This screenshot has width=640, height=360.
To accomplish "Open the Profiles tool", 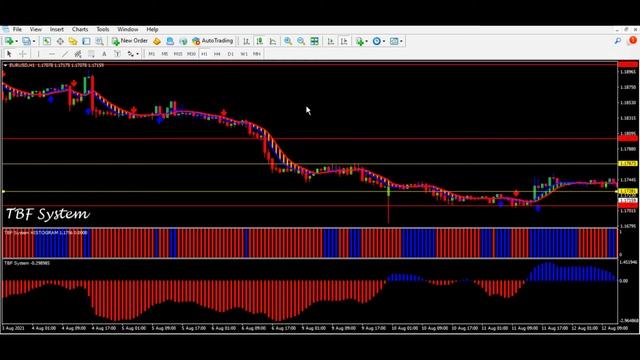I will [x=26, y=41].
